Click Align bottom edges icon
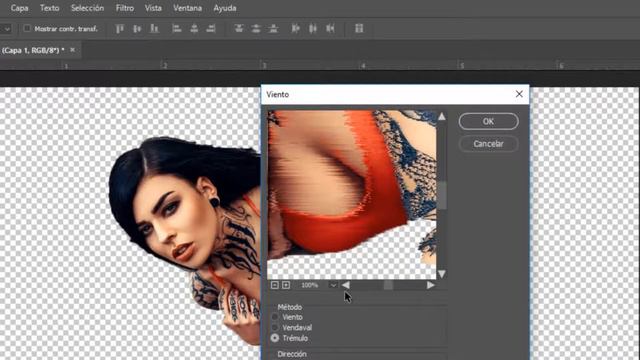 click(154, 29)
